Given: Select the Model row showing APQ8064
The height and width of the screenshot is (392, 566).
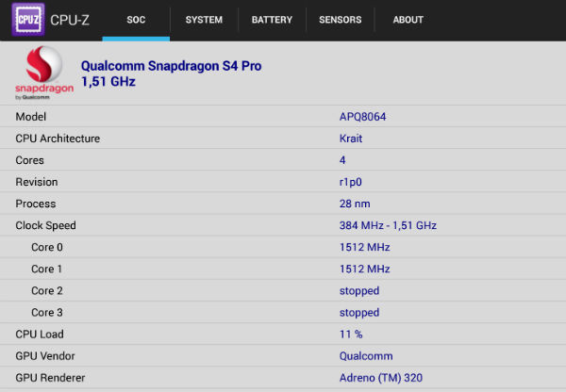Looking at the screenshot, I should click(x=283, y=117).
